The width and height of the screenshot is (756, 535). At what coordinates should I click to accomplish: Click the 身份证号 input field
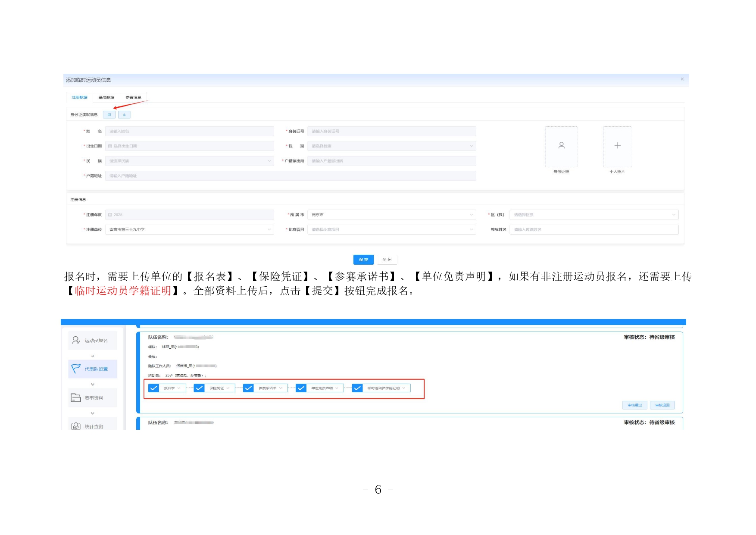coord(391,131)
